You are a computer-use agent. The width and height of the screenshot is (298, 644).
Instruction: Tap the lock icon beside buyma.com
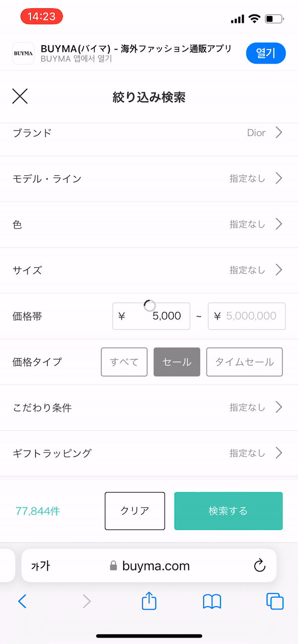click(113, 566)
